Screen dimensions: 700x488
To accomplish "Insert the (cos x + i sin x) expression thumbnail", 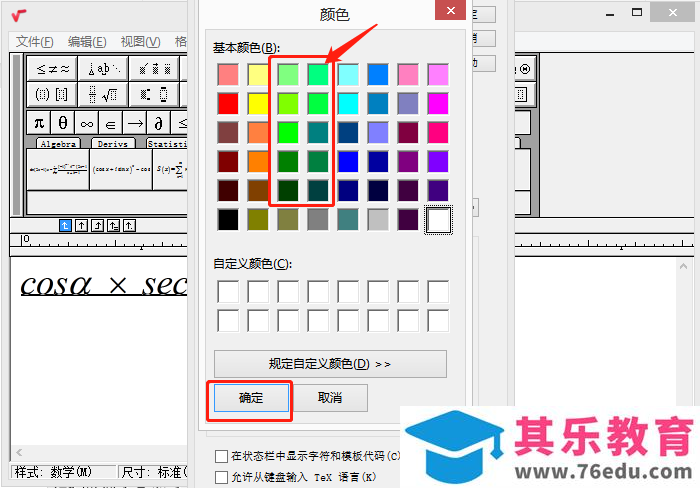I will tap(121, 169).
